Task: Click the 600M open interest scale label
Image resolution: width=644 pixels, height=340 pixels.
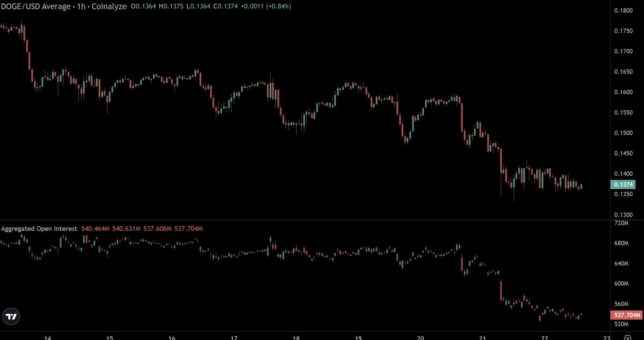Action: (621, 284)
